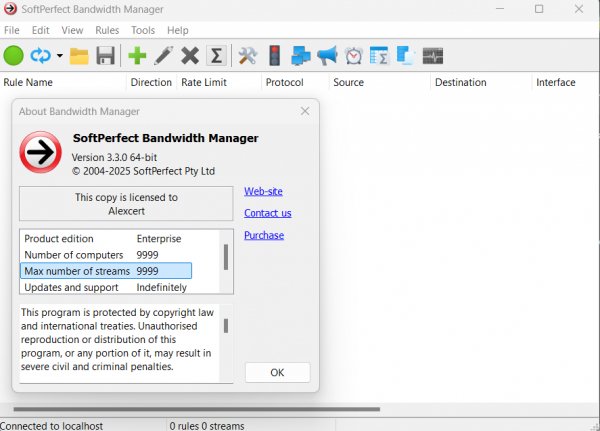
Task: Click the pencil edit rule icon
Action: 163,56
